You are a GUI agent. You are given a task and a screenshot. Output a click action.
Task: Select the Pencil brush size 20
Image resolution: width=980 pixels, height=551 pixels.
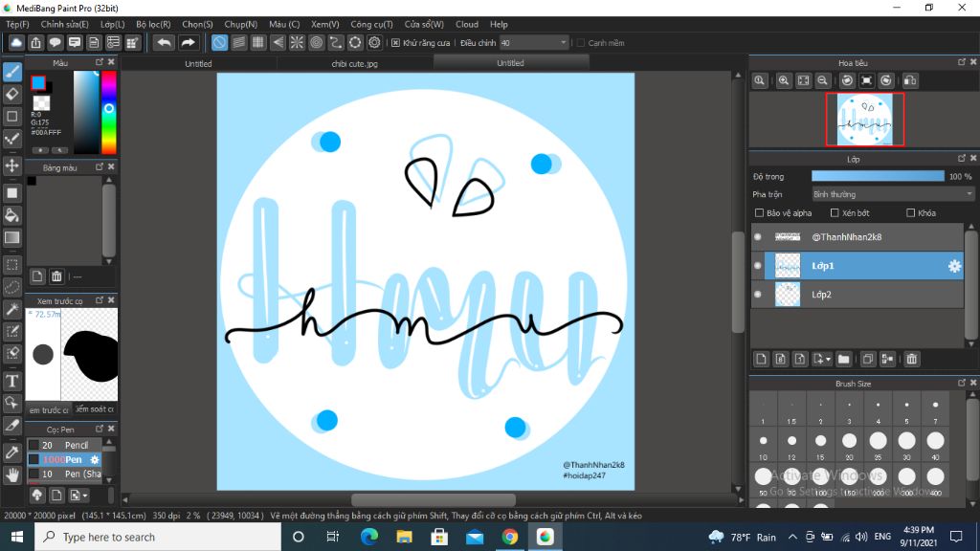[x=64, y=445]
